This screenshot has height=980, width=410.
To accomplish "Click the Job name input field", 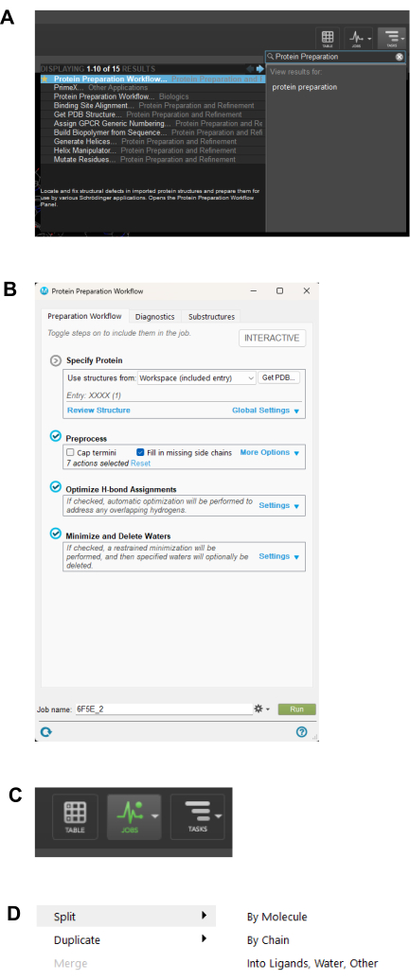I will point(163,709).
